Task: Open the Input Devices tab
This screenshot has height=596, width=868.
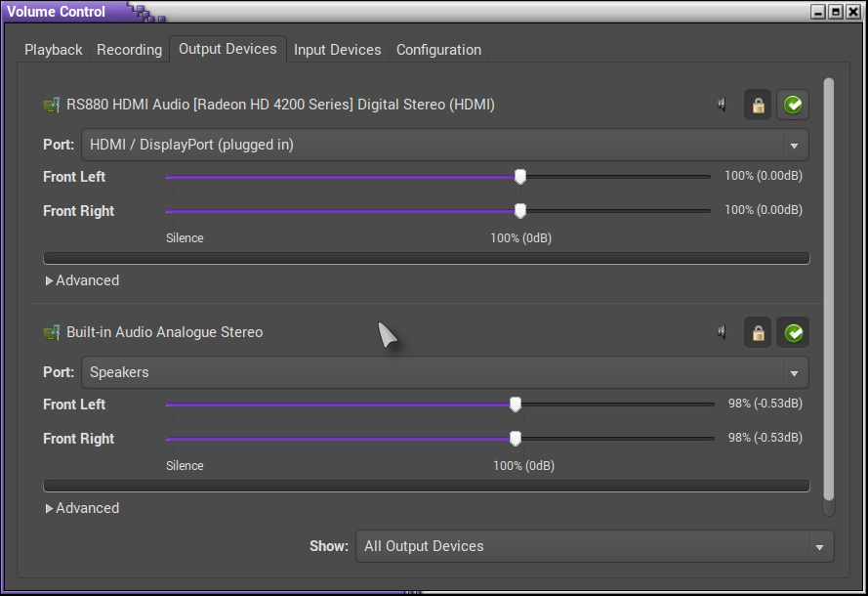Action: [x=337, y=50]
